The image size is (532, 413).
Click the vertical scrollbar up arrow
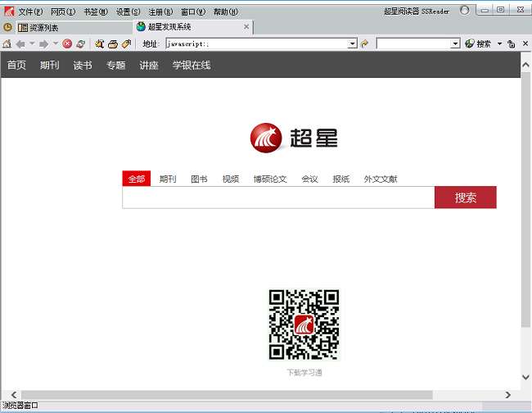[525, 65]
